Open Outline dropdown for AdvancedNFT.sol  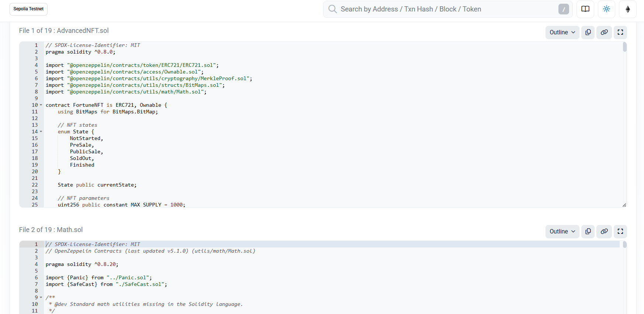click(x=562, y=33)
